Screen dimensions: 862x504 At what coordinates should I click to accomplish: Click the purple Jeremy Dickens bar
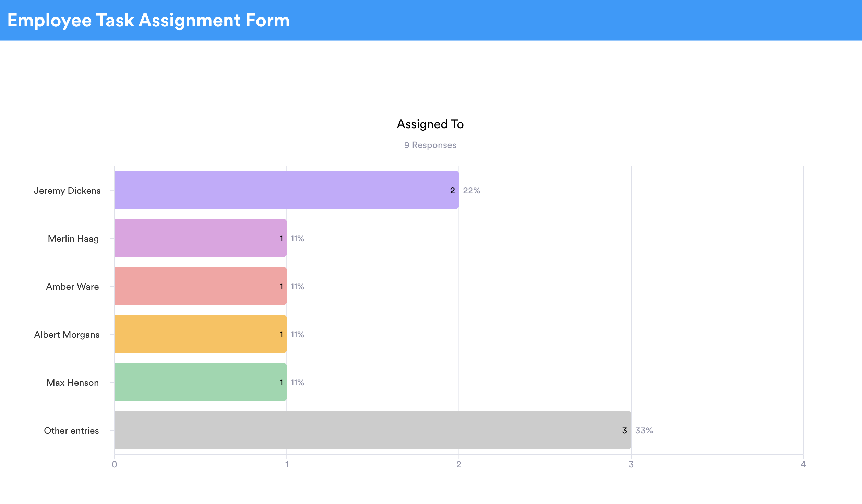[286, 190]
